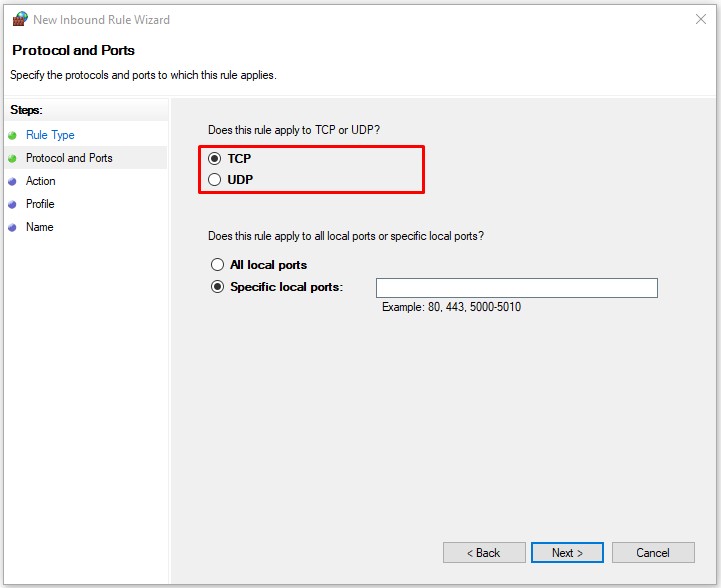Click the green bullet beside Rule Type

click(12, 135)
